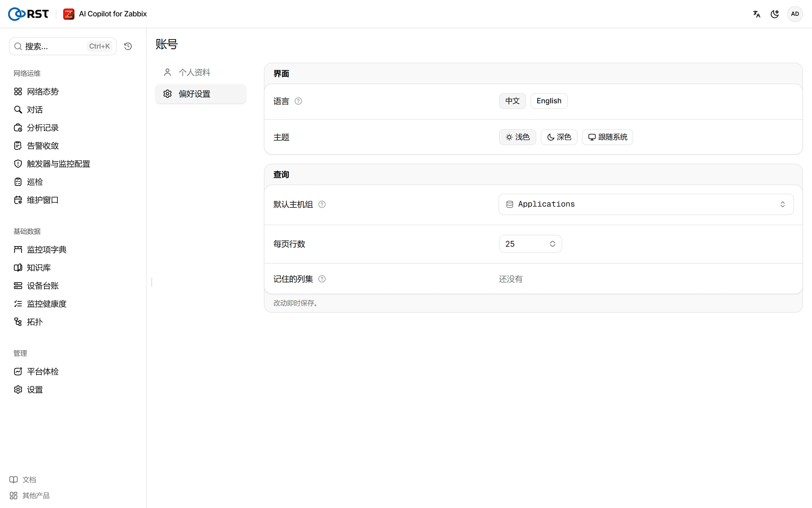This screenshot has height=508, width=812.
Task: Click the 还没有 text for remembered columns
Action: tap(510, 279)
